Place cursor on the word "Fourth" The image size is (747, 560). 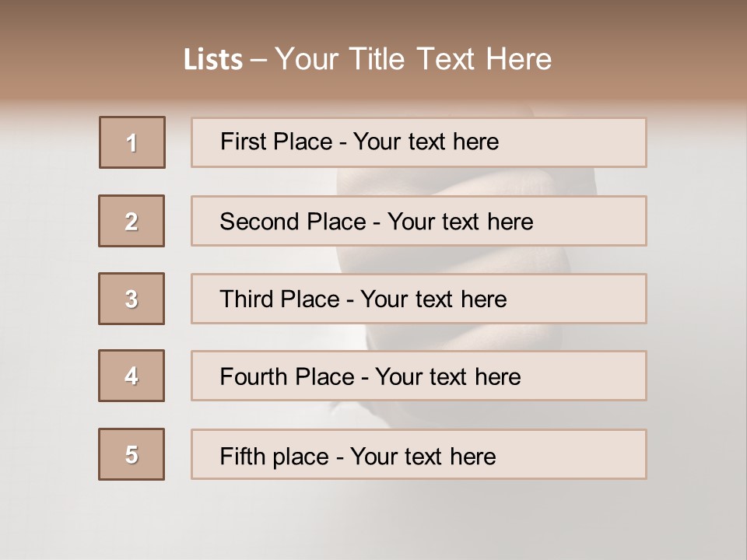coord(254,377)
